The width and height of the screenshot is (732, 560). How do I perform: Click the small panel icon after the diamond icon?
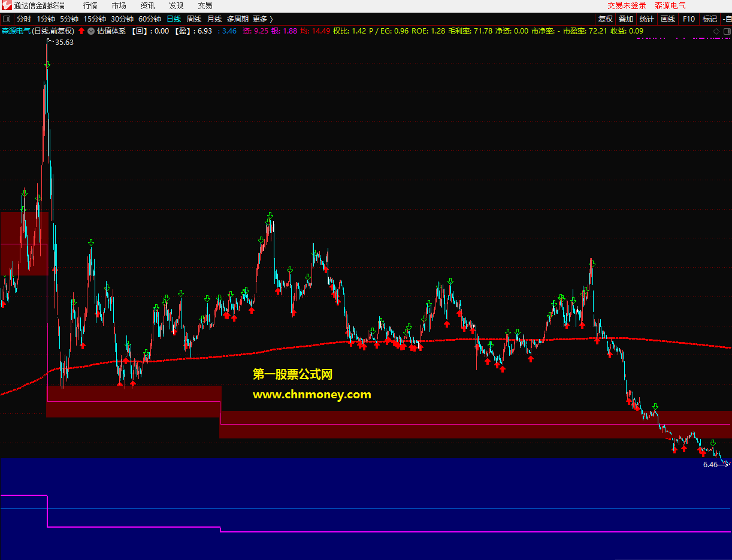tap(726, 31)
